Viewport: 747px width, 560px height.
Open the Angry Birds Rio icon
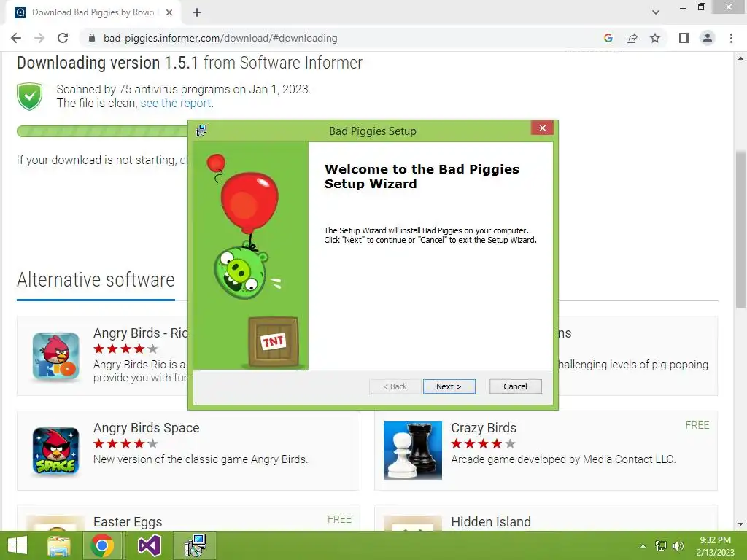click(55, 356)
